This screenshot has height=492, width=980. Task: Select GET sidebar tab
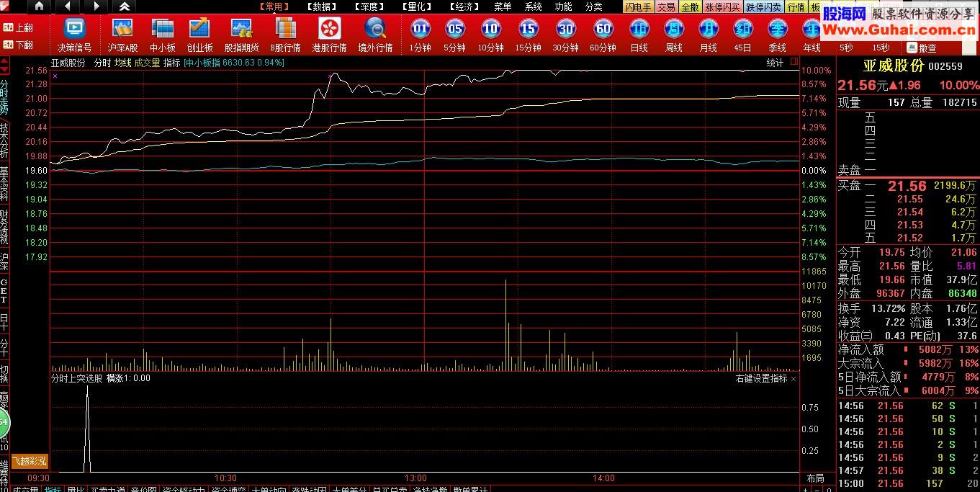[x=4, y=291]
